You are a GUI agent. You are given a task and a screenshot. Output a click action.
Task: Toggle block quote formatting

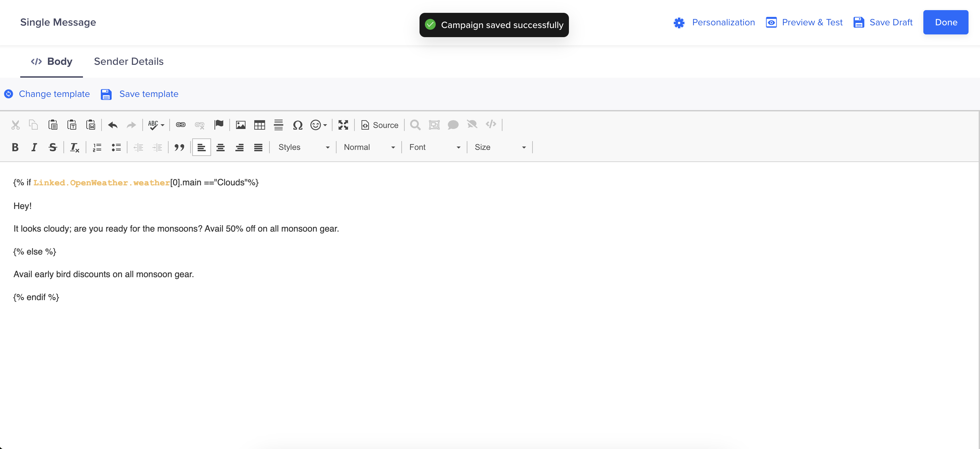point(179,148)
